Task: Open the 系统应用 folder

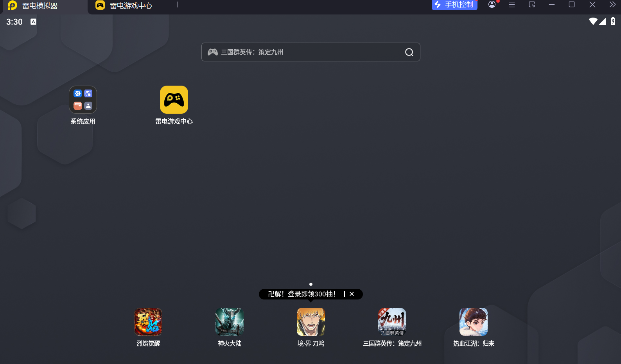Action: tap(83, 100)
